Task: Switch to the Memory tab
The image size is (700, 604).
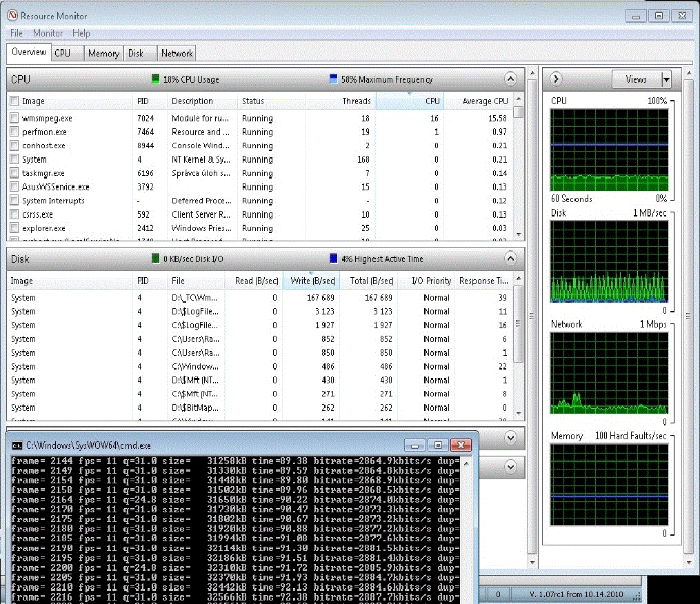Action: point(103,53)
